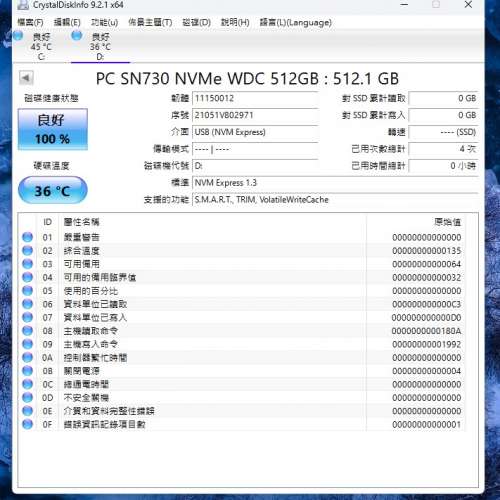Select the 控制器繁忙時間 attribute name

[95, 357]
